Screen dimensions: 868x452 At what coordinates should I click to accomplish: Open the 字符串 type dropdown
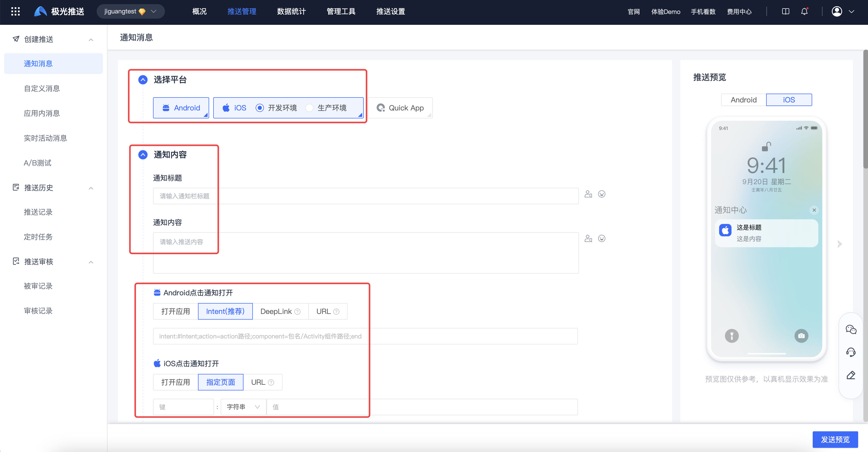243,407
